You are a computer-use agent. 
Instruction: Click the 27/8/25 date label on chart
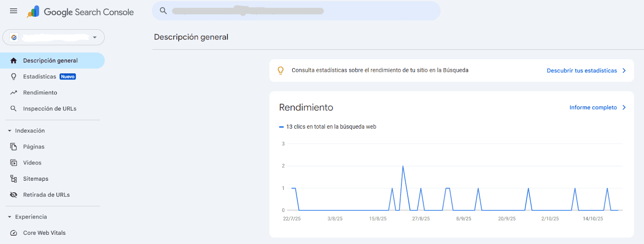[x=421, y=219]
